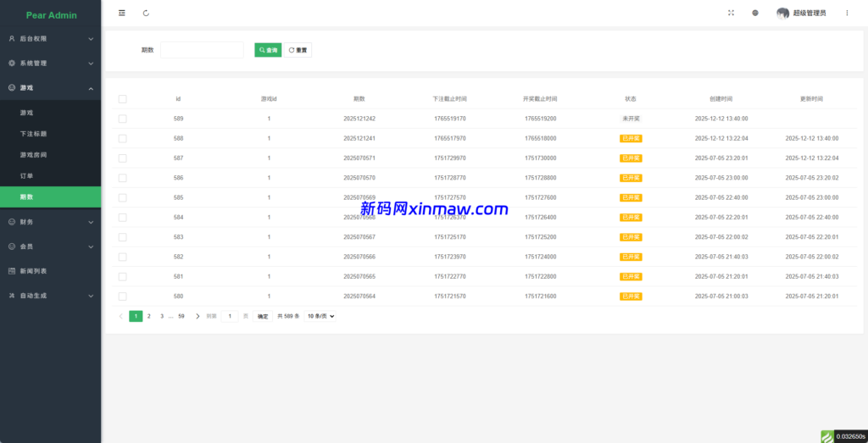This screenshot has width=868, height=443.
Task: Expand the 系统管理 menu chevron
Action: (x=91, y=64)
